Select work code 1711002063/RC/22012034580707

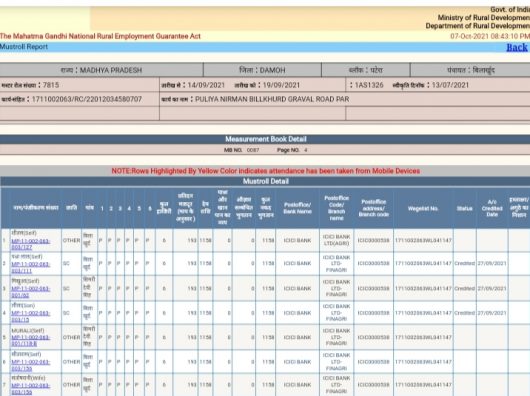tap(87, 99)
